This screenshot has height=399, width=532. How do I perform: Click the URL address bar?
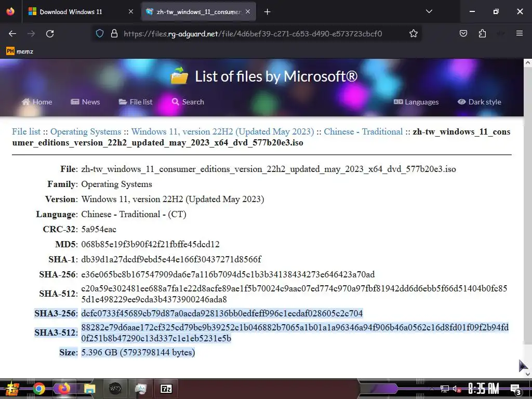[x=253, y=34]
